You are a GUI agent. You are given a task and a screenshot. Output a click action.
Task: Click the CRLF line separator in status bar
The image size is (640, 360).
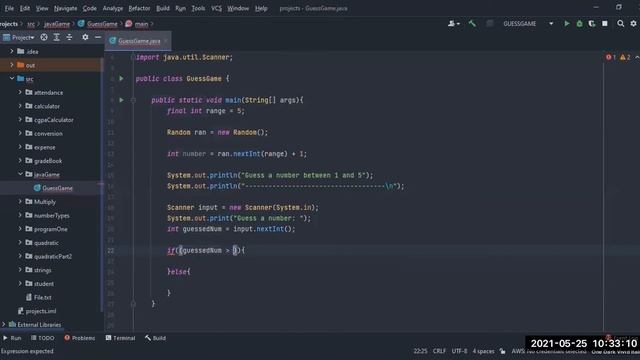point(439,351)
